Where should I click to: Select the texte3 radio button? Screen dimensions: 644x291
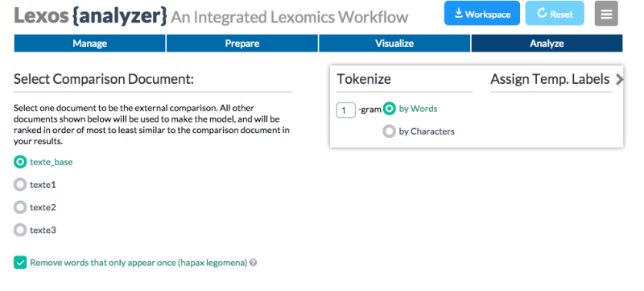point(19,231)
